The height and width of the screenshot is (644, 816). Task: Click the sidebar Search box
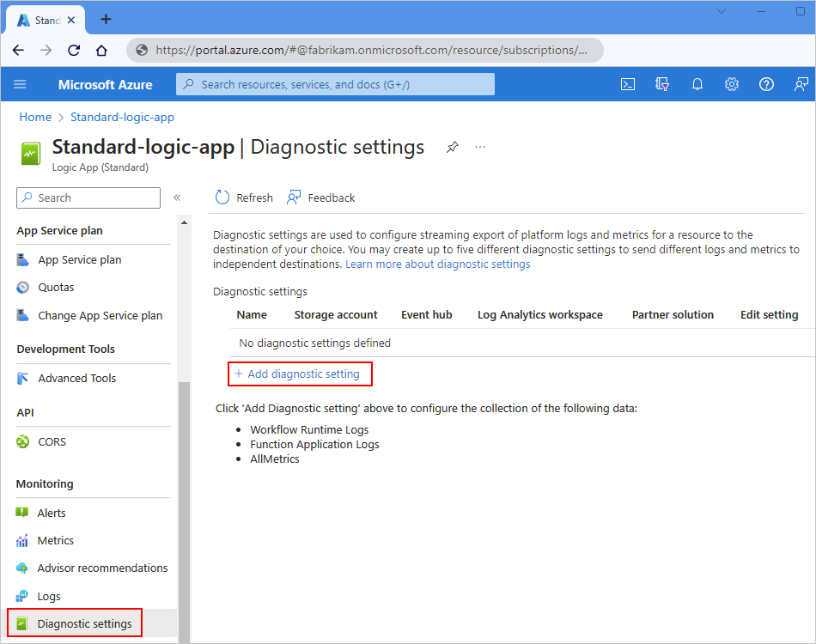[x=88, y=197]
